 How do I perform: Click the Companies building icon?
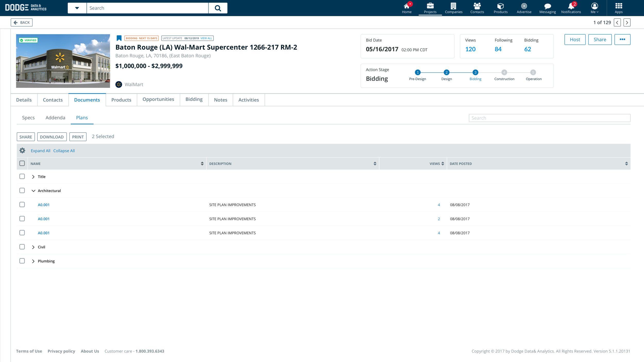click(453, 6)
